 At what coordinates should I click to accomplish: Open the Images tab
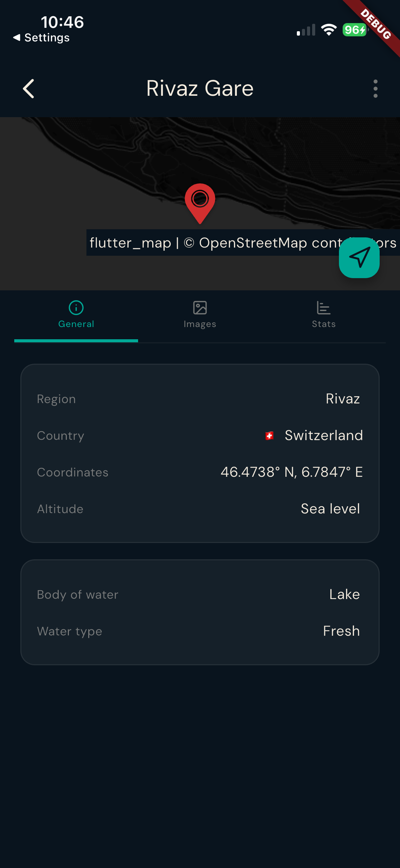(x=200, y=315)
